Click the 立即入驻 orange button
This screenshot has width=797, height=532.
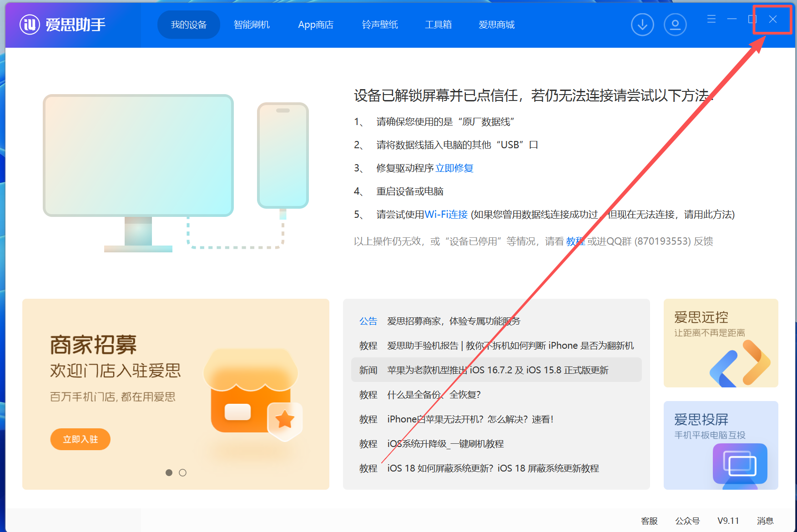tap(81, 439)
